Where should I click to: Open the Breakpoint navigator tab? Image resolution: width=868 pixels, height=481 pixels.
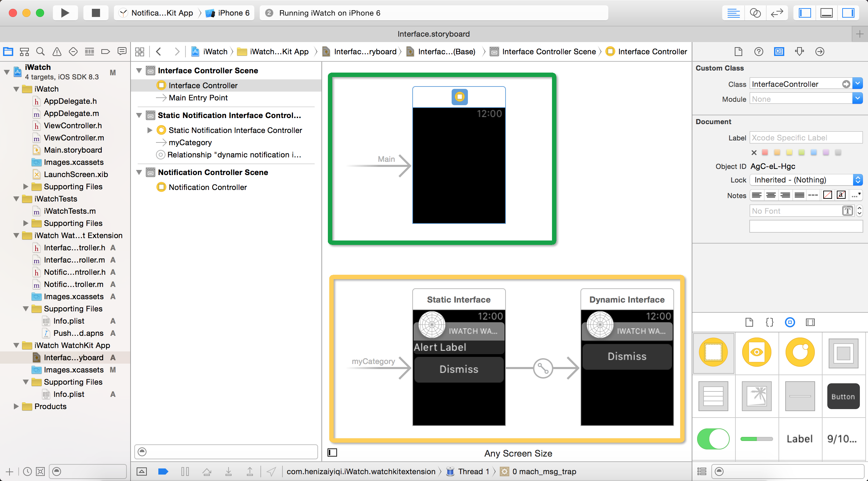point(106,52)
